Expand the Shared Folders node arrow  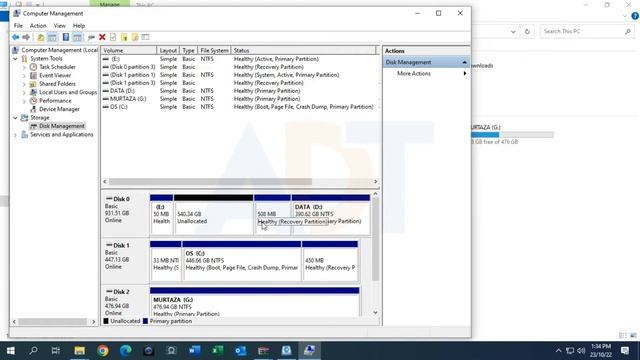pos(24,84)
